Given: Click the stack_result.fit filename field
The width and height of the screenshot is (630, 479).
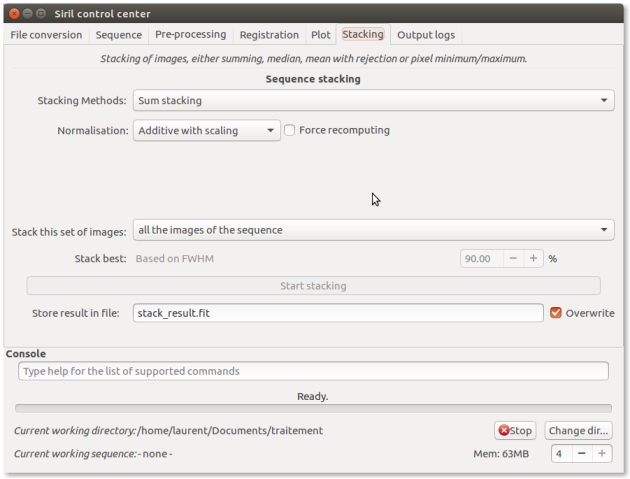Looking at the screenshot, I should [x=337, y=313].
